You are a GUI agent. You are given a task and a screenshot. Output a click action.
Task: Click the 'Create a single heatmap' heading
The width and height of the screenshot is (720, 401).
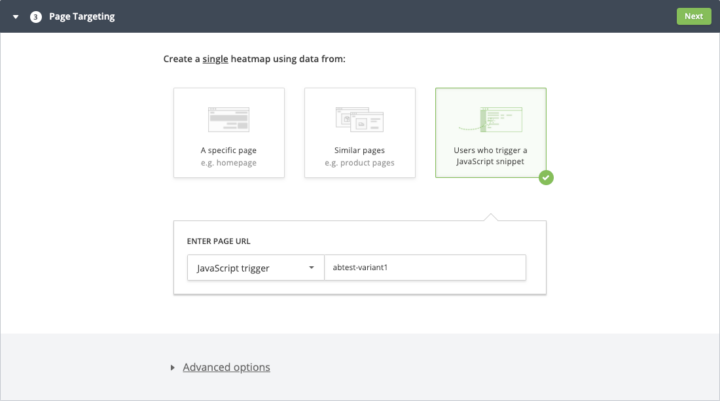[x=254, y=59]
